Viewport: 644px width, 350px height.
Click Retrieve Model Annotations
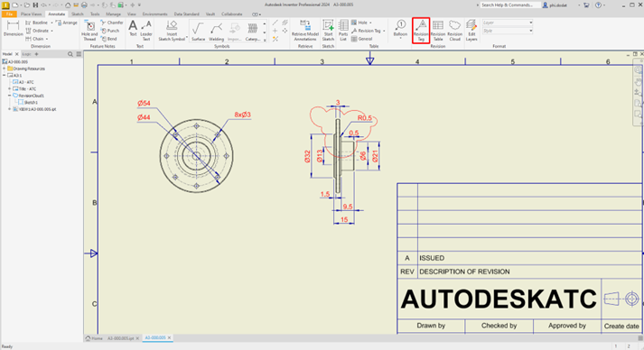tap(305, 31)
